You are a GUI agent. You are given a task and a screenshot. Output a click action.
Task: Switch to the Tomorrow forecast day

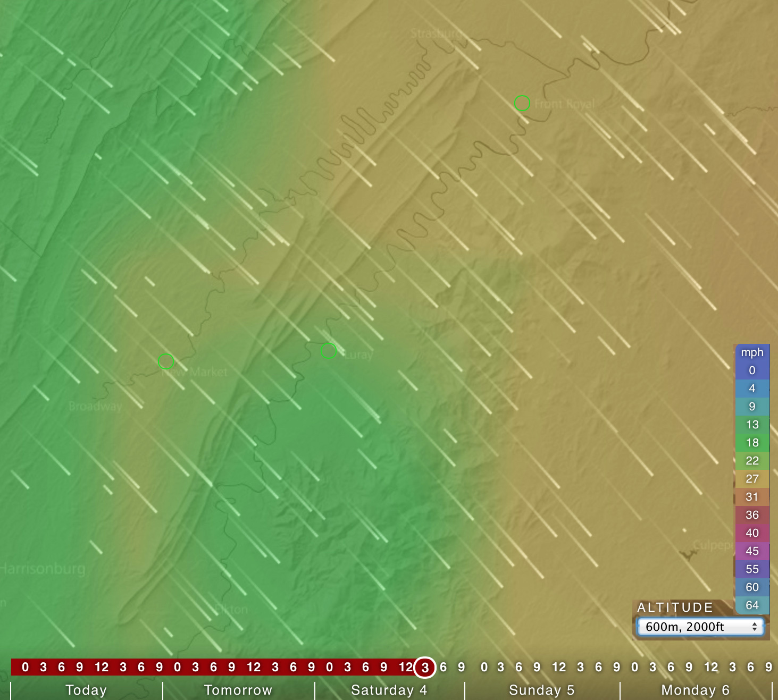238,690
